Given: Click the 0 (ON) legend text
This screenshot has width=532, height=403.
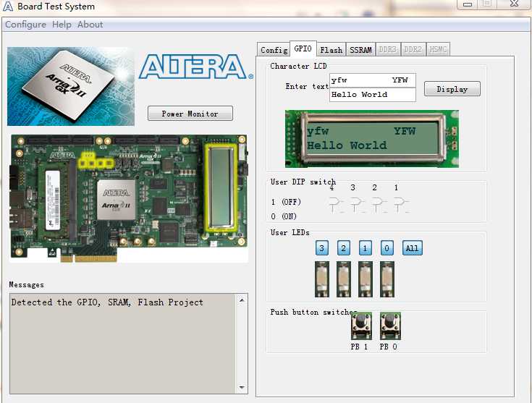Looking at the screenshot, I should pyautogui.click(x=284, y=216).
